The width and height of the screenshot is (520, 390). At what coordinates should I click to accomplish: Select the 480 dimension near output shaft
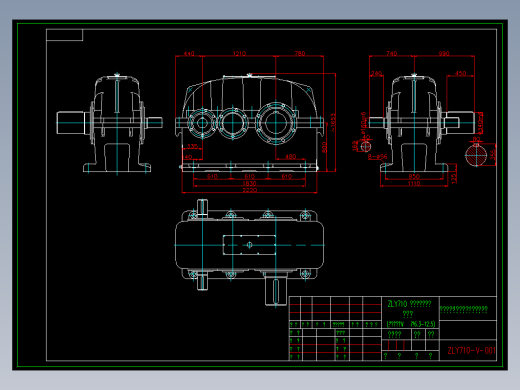pos(291,156)
